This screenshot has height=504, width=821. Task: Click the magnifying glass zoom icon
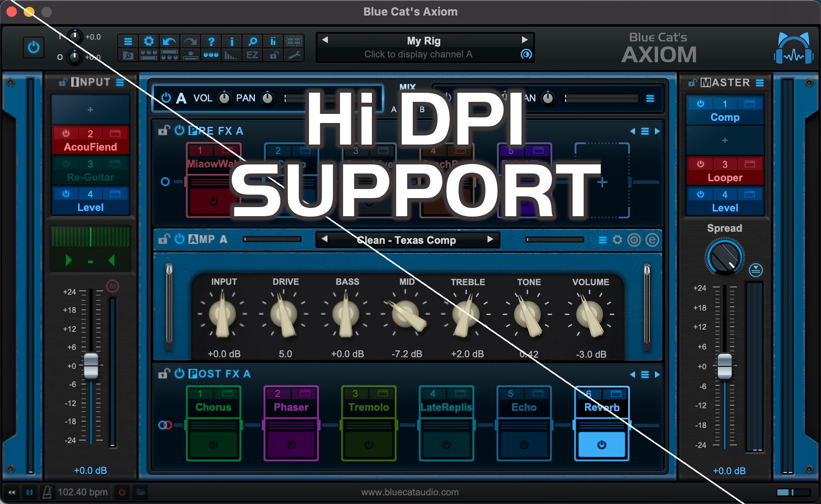252,41
